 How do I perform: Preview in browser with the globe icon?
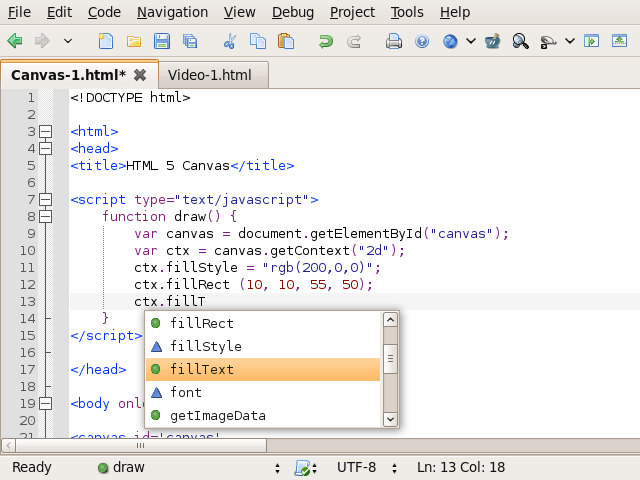450,41
